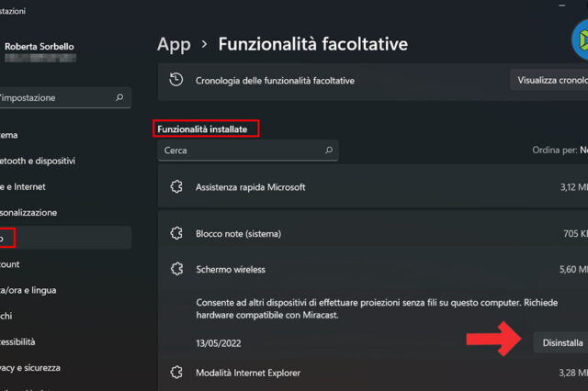Click the magnifier icon in the sidebar settings search
This screenshot has width=588, height=391.
[x=119, y=97]
